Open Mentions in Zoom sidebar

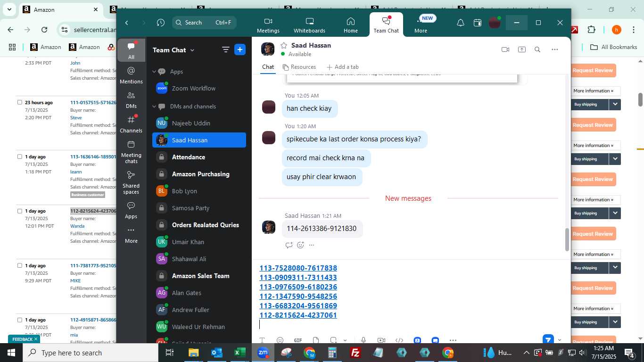click(131, 75)
